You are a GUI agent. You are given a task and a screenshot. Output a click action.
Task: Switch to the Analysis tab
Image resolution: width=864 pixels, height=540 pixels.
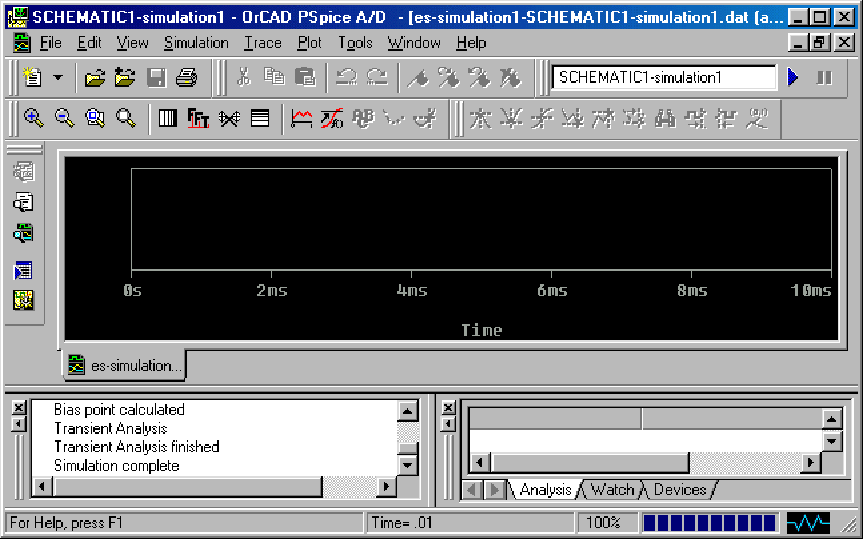click(546, 489)
